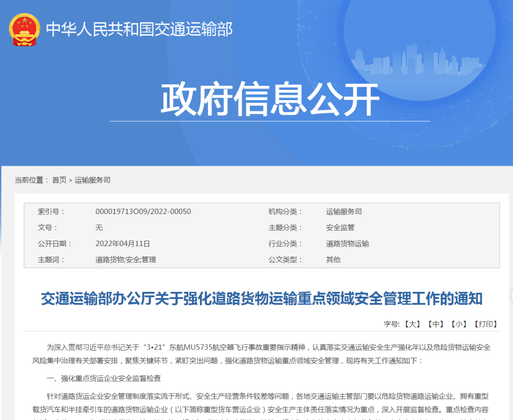The image size is (513, 420).
Task: Select the date 2022年04月11日
Action: (123, 243)
